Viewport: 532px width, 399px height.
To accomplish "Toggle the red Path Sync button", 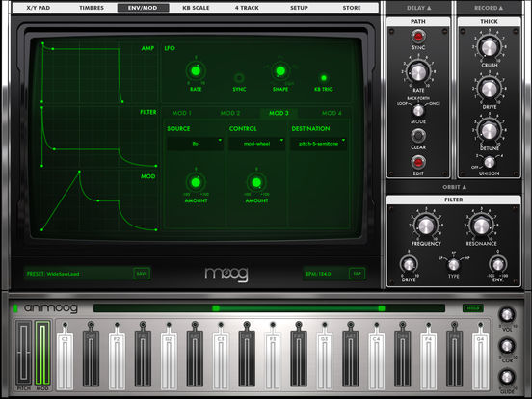I will [418, 36].
